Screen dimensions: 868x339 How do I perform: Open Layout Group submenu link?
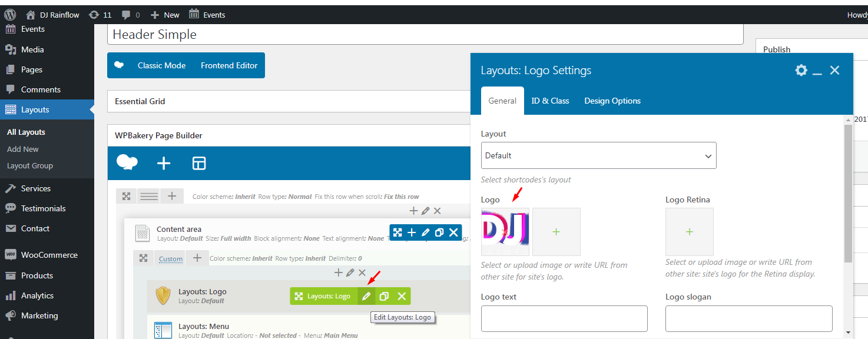point(30,165)
